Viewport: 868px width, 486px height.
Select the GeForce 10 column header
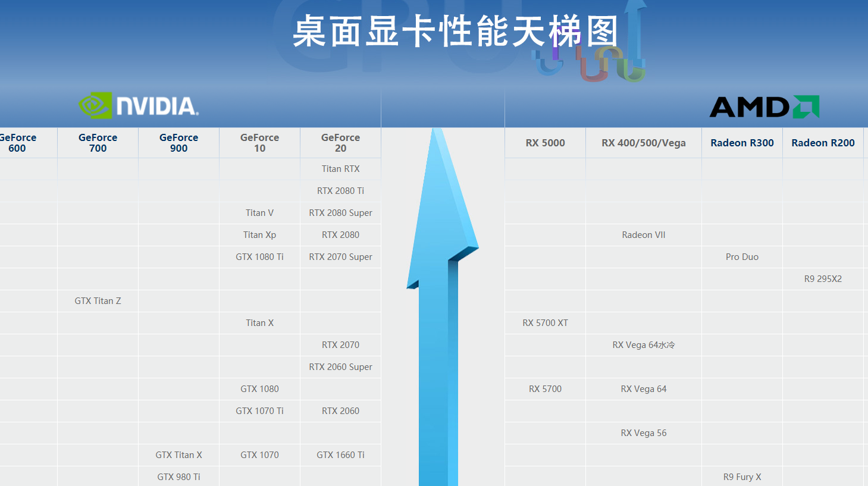click(x=260, y=143)
